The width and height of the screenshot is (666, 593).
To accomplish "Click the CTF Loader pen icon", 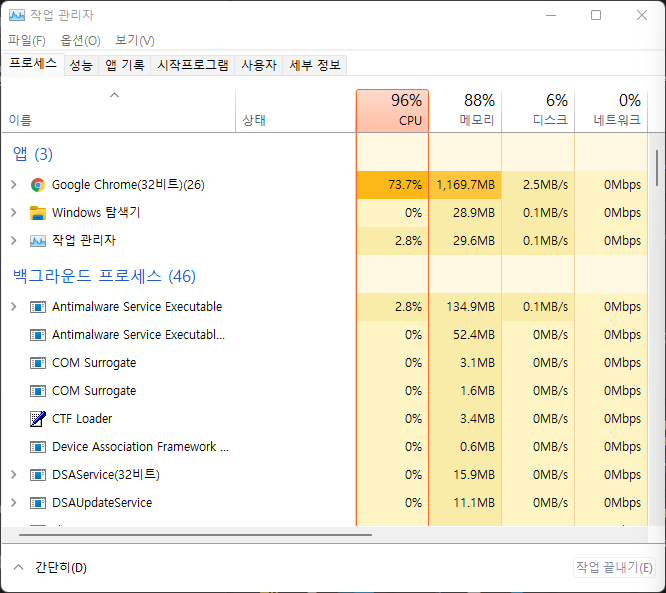I will click(x=38, y=419).
